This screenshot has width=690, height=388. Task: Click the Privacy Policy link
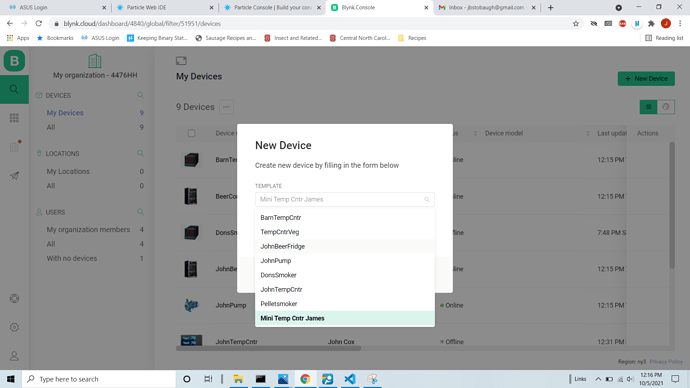(666, 362)
